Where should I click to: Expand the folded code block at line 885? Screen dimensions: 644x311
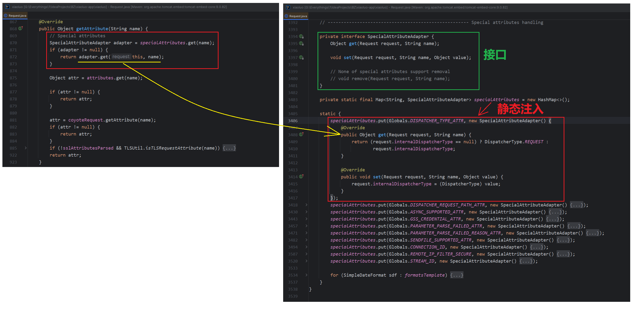(x=25, y=148)
